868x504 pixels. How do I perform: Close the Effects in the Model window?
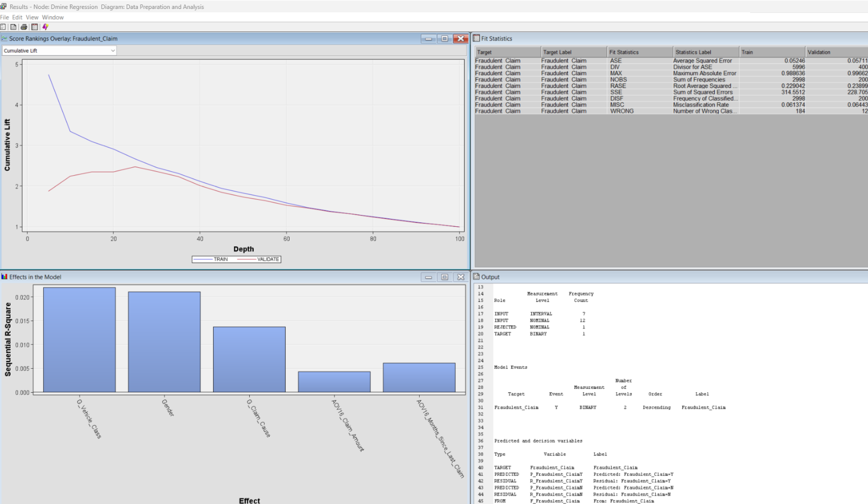461,277
